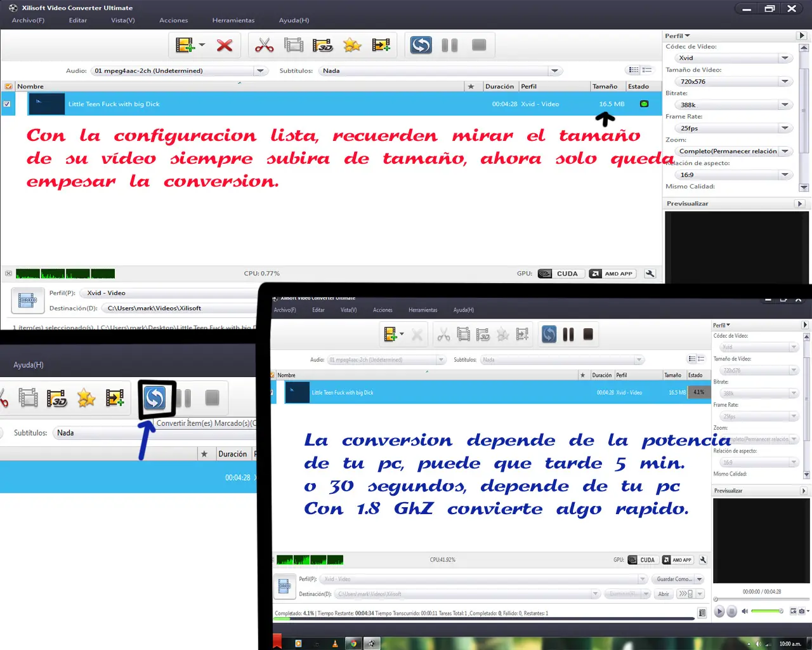The image size is (812, 650).
Task: Click down arrow of Perfil panel scrollbar, top window
Action: pos(804,188)
